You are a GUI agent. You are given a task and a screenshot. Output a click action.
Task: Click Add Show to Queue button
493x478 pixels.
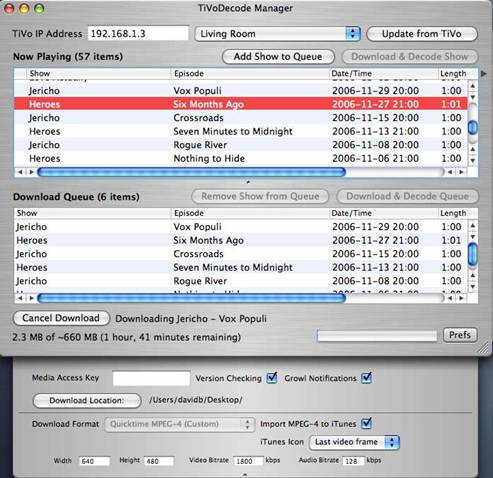(x=278, y=57)
